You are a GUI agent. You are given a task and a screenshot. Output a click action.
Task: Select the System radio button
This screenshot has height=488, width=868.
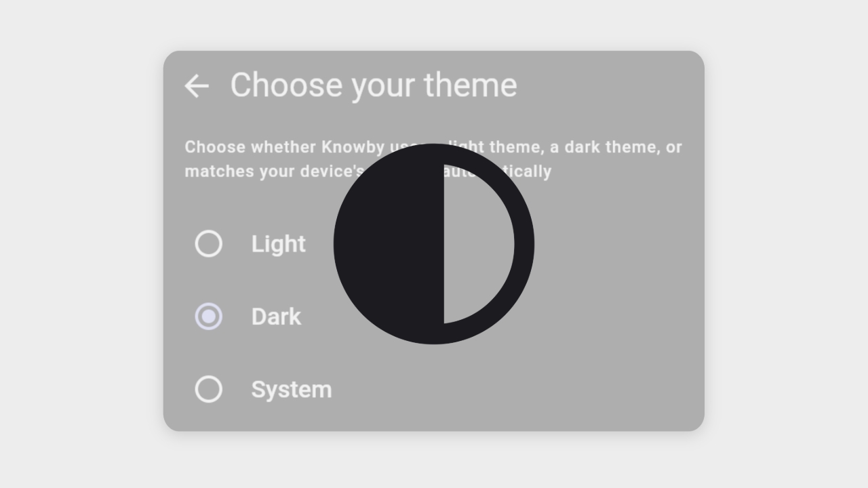[x=209, y=390]
